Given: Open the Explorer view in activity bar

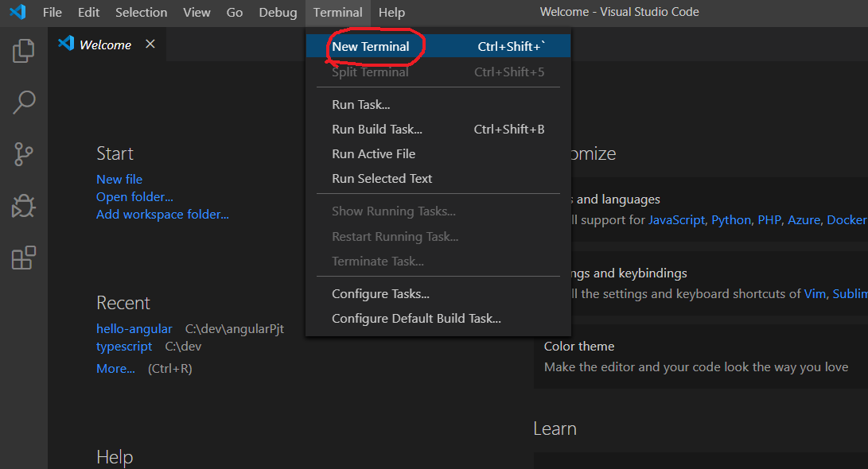Looking at the screenshot, I should click(x=23, y=51).
